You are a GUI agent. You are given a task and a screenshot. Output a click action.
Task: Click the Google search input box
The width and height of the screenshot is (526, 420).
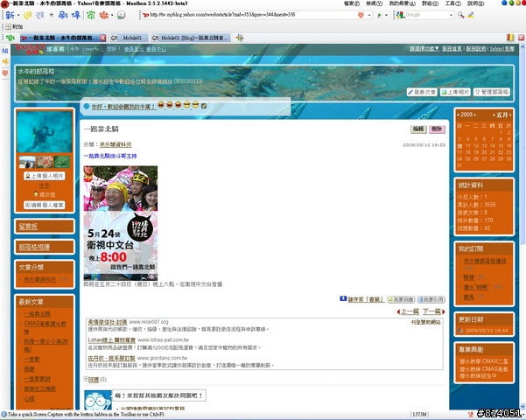[426, 15]
